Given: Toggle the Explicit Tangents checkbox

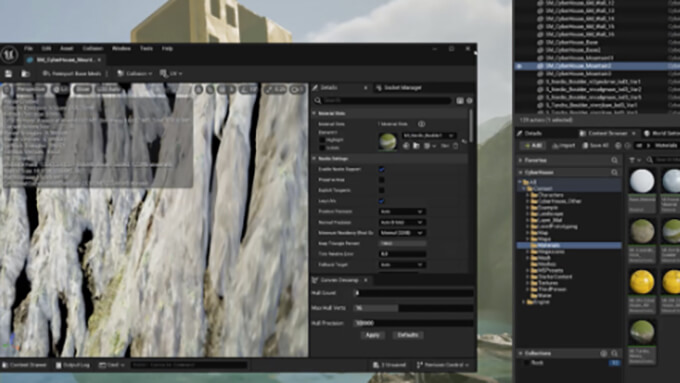Looking at the screenshot, I should (x=381, y=190).
